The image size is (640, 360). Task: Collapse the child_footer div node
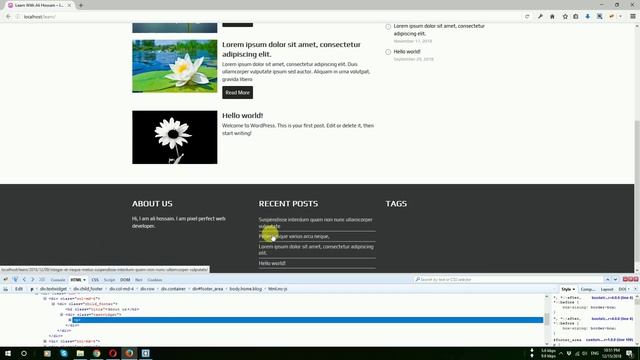click(x=53, y=304)
